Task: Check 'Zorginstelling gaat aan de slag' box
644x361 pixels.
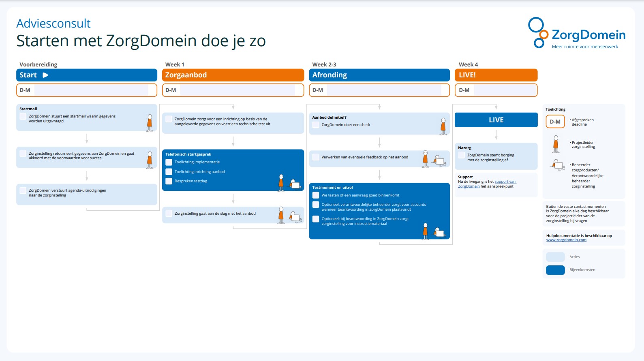Action: point(169,214)
